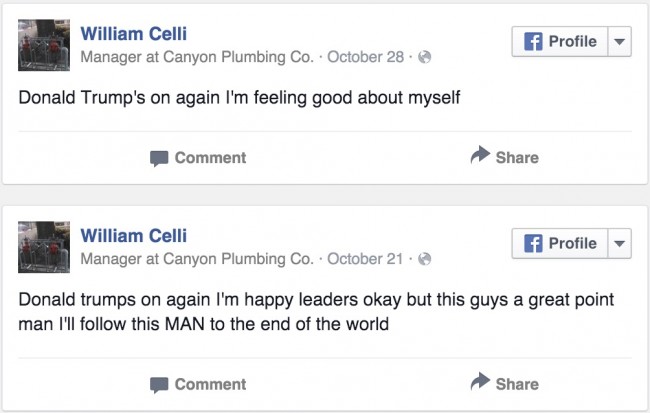The width and height of the screenshot is (650, 413).
Task: Expand dropdown arrow beside second Profile button
Action: (x=619, y=244)
